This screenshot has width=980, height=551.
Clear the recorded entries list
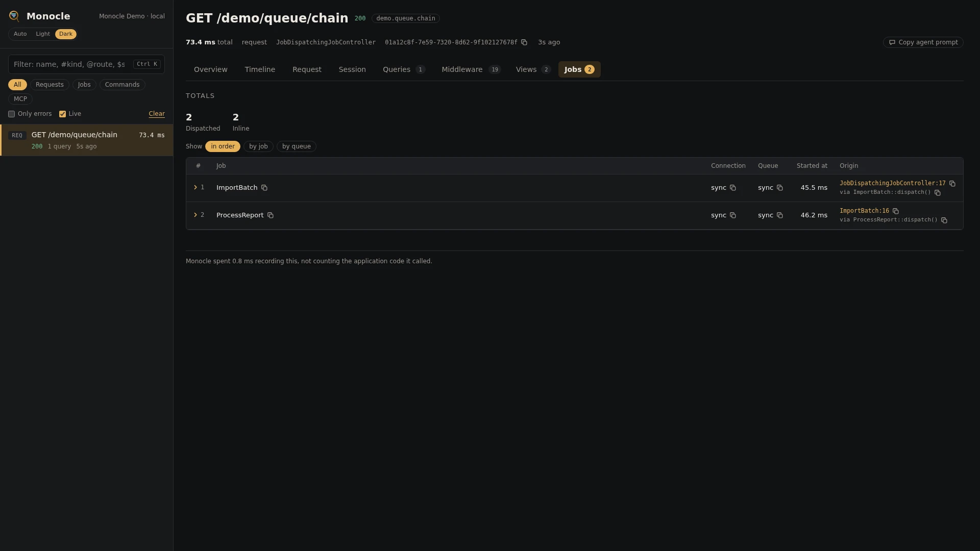click(x=157, y=114)
